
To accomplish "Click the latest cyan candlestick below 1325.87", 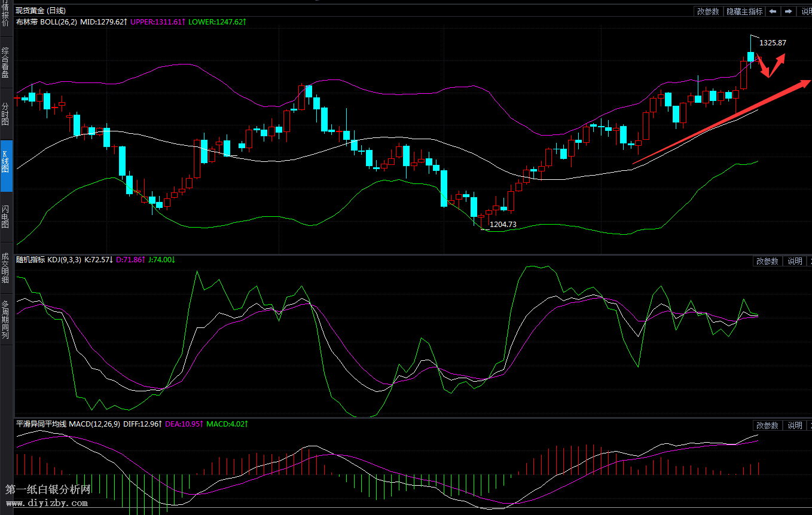I will tap(751, 56).
